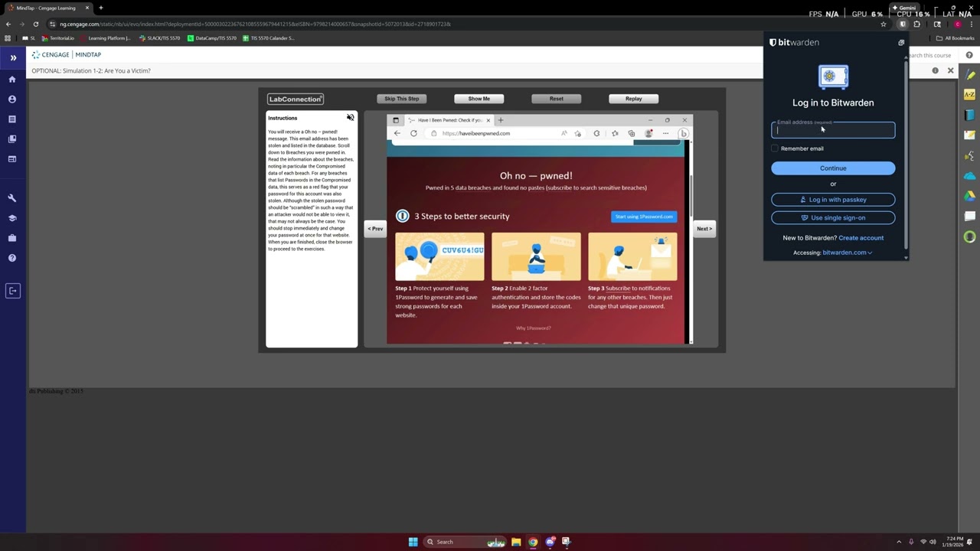Open the TIS 5570 Calander bookmark
This screenshot has height=551, width=980.
(269, 38)
